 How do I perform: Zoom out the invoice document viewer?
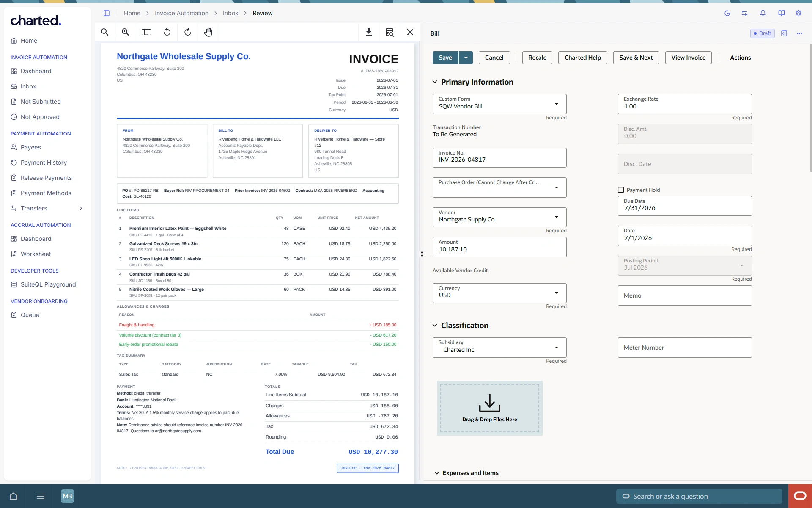point(105,32)
